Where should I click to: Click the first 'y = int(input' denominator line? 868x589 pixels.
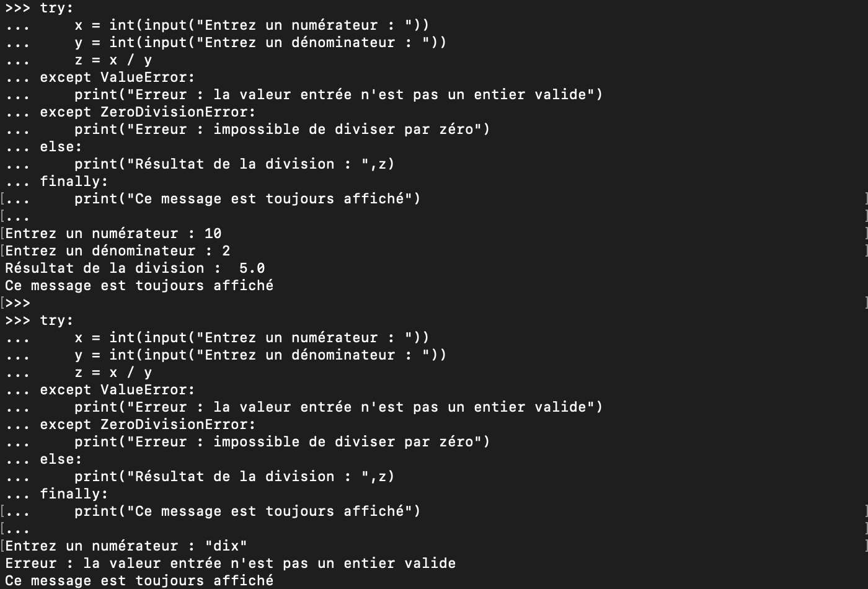(260, 43)
